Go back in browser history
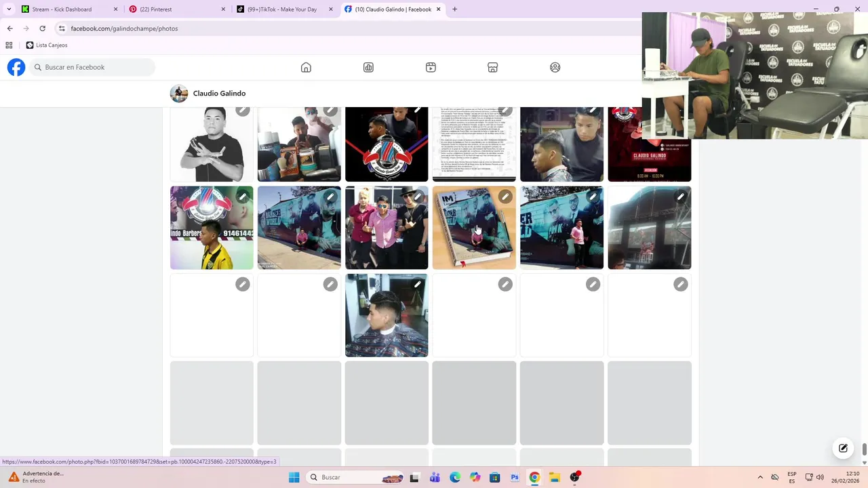 9,28
